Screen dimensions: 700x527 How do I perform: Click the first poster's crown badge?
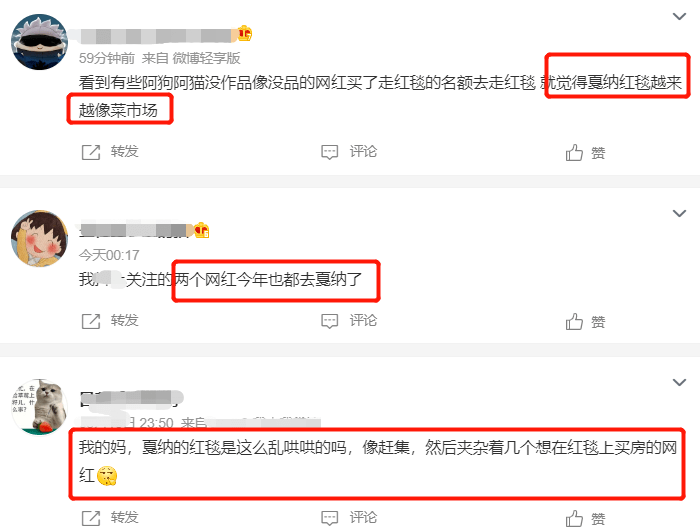(x=245, y=33)
